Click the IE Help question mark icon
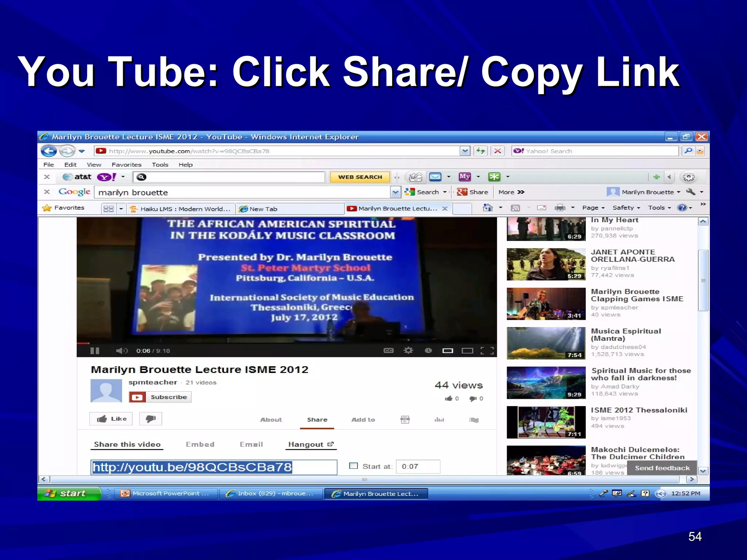747x560 pixels. (x=682, y=208)
